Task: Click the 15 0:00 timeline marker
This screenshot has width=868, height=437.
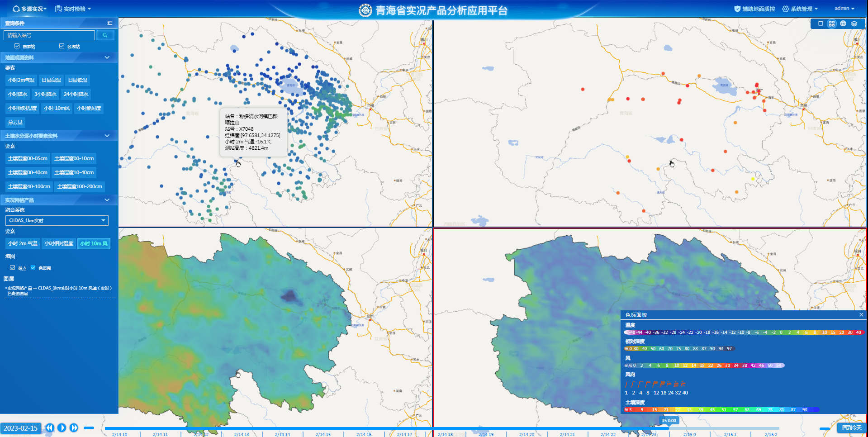Action: point(669,421)
